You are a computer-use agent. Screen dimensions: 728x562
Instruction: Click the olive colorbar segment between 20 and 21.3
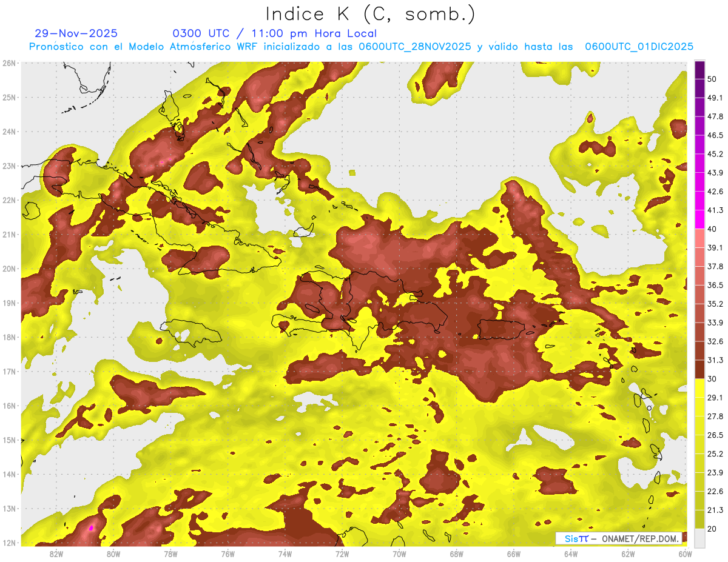[700, 518]
